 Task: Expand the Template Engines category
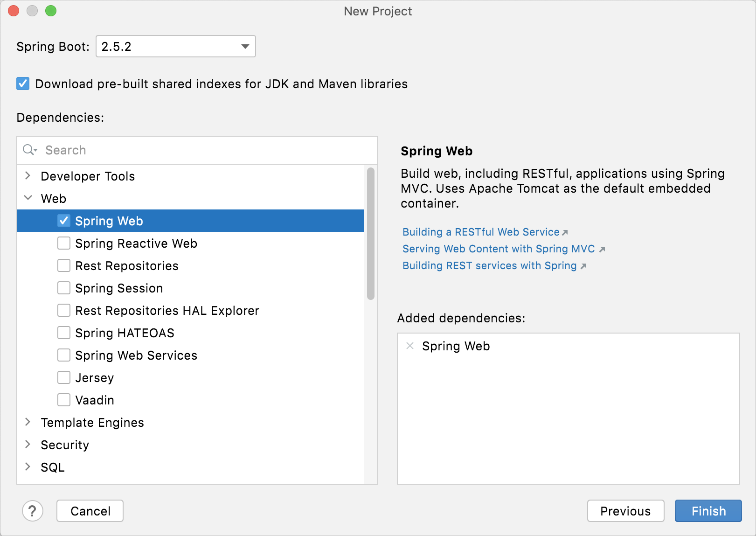28,422
